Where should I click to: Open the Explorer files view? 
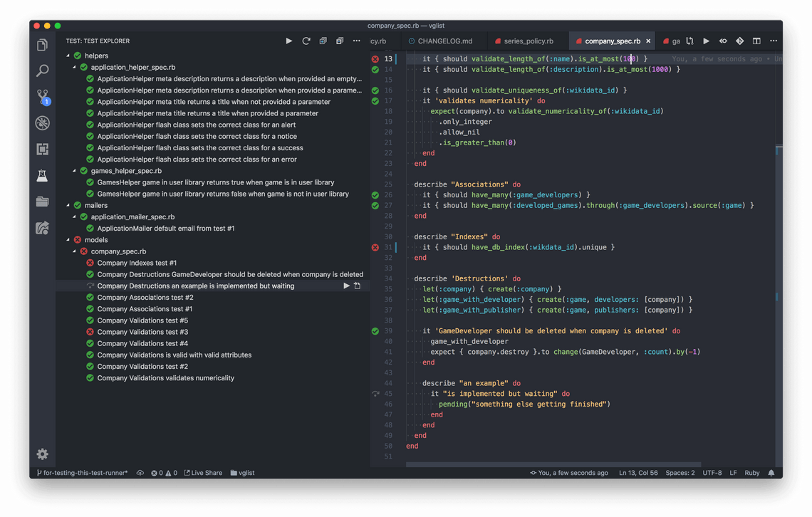(43, 45)
